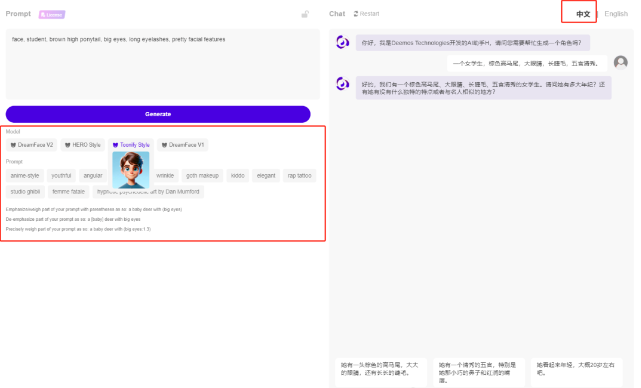641x388 pixels.
Task: Click the assistant reply starting 好的
Action: point(484,88)
